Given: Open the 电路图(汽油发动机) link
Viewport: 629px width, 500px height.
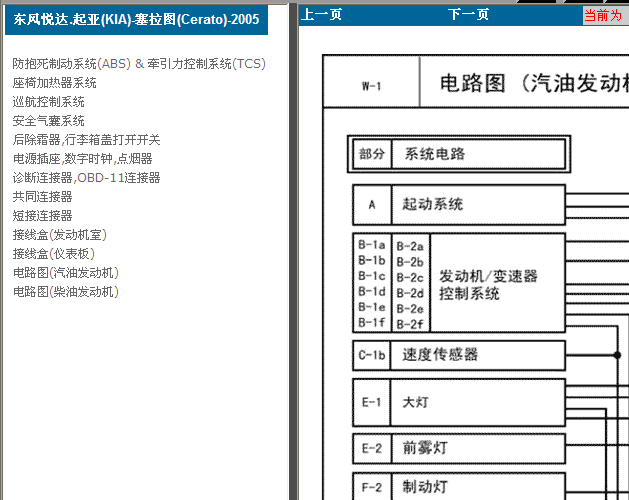Looking at the screenshot, I should pyautogui.click(x=65, y=273).
